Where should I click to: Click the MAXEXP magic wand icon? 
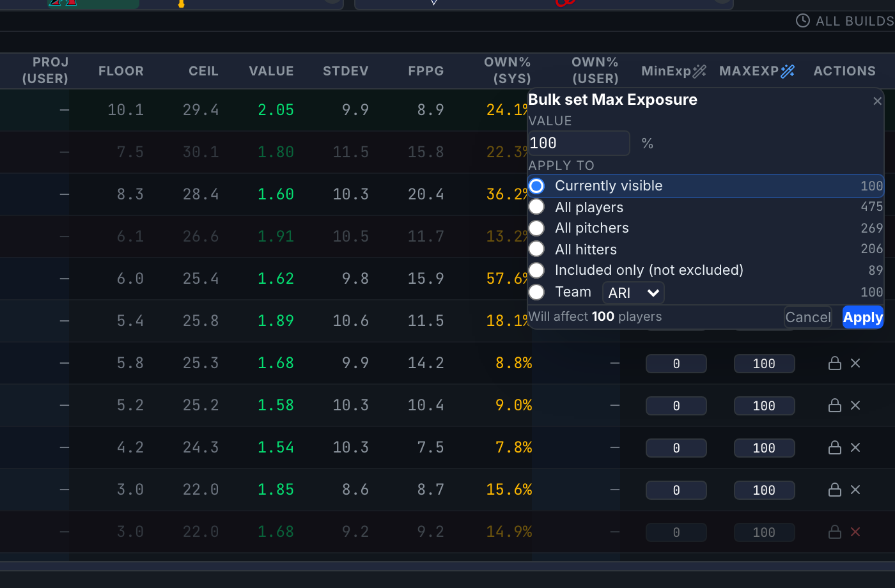[788, 71]
